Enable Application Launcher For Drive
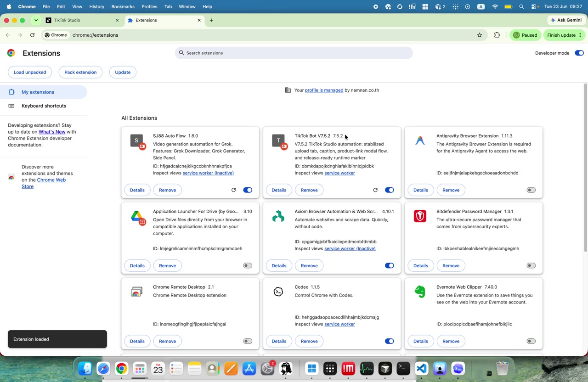 point(248,265)
